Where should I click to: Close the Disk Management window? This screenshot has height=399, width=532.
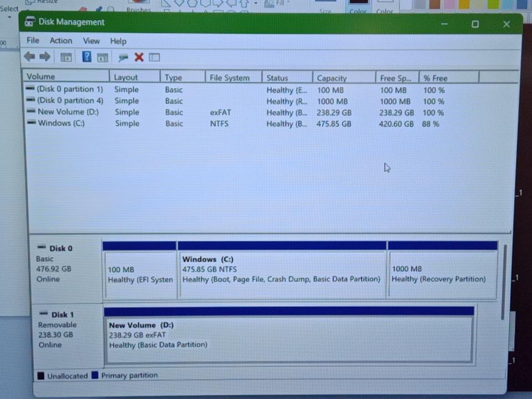tap(507, 24)
